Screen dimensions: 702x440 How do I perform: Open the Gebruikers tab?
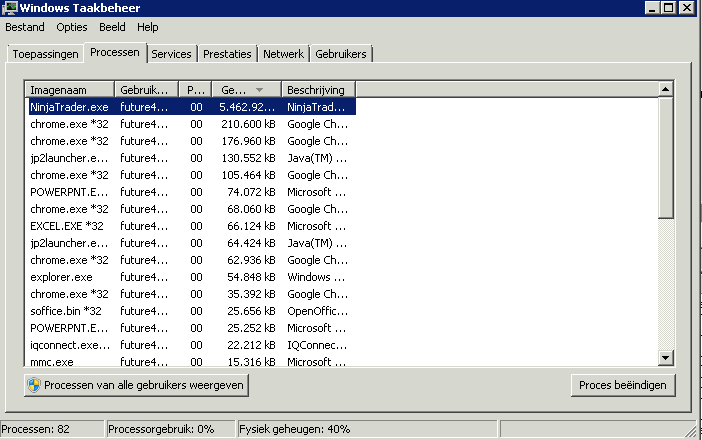341,54
